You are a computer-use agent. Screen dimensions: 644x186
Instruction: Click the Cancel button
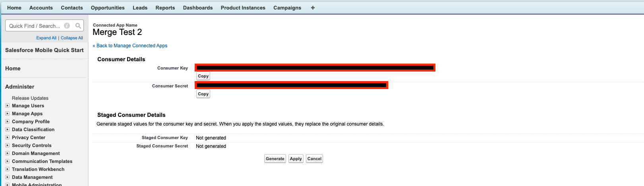coord(314,159)
